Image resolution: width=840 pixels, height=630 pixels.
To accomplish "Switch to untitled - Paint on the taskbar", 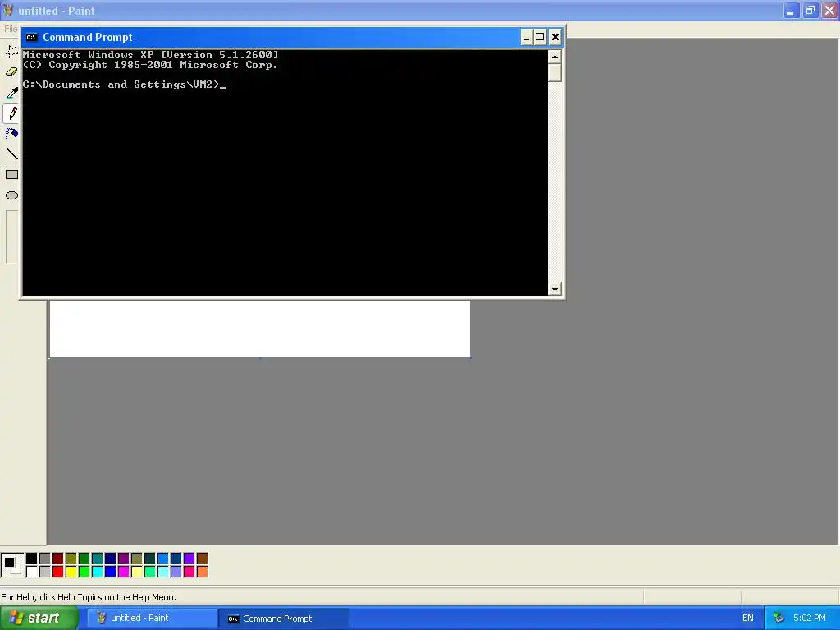I will tap(152, 619).
